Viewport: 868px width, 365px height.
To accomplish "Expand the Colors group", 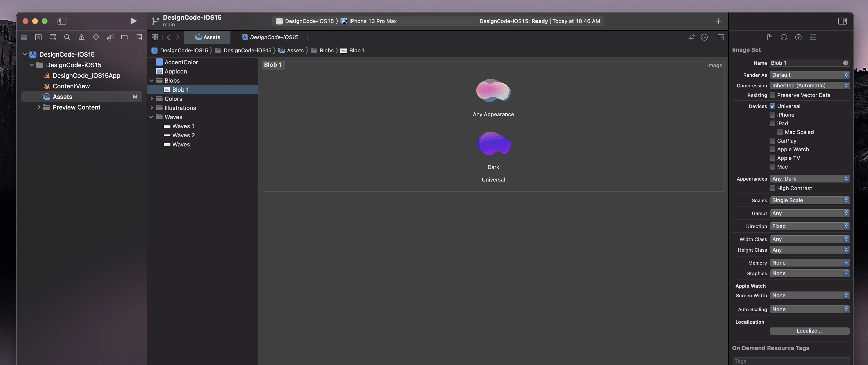I will [x=152, y=99].
